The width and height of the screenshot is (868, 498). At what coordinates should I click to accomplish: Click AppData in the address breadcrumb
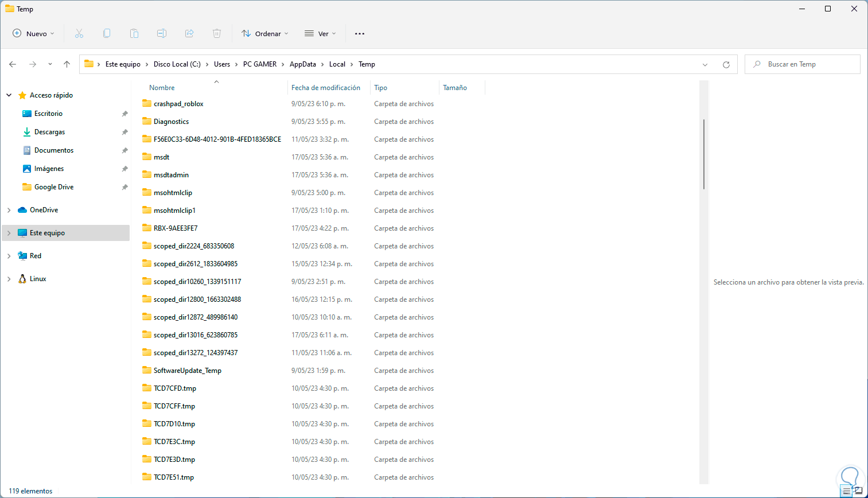302,64
